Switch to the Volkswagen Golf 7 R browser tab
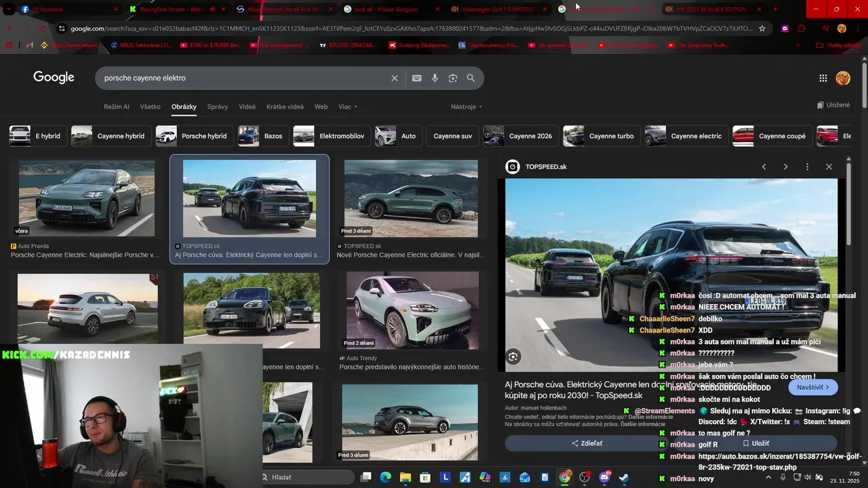This screenshot has height=488, width=868. pos(498,9)
